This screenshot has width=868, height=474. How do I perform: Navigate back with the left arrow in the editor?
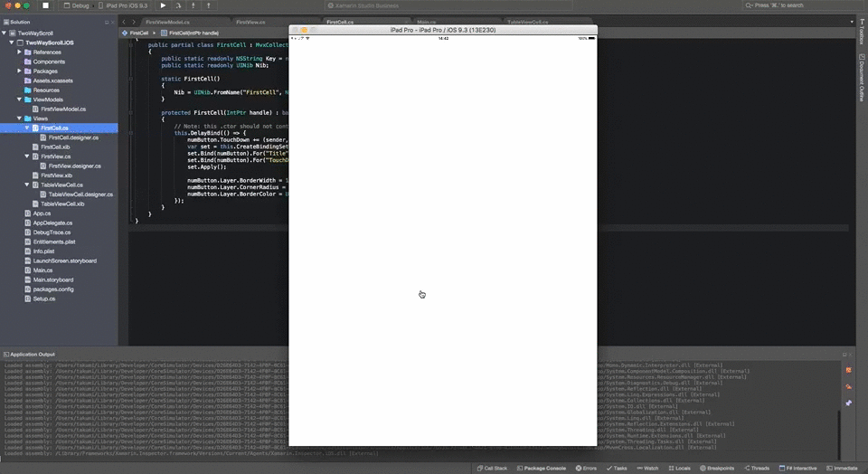point(124,22)
